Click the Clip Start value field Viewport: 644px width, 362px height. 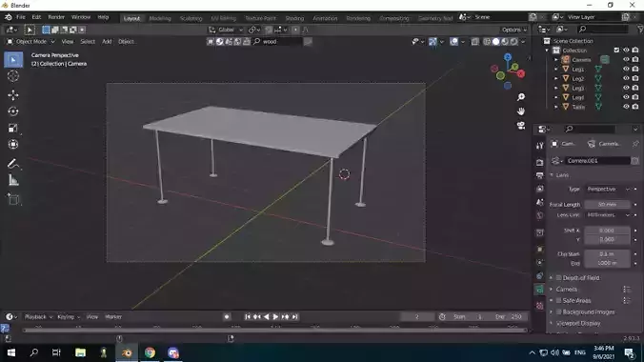click(607, 254)
